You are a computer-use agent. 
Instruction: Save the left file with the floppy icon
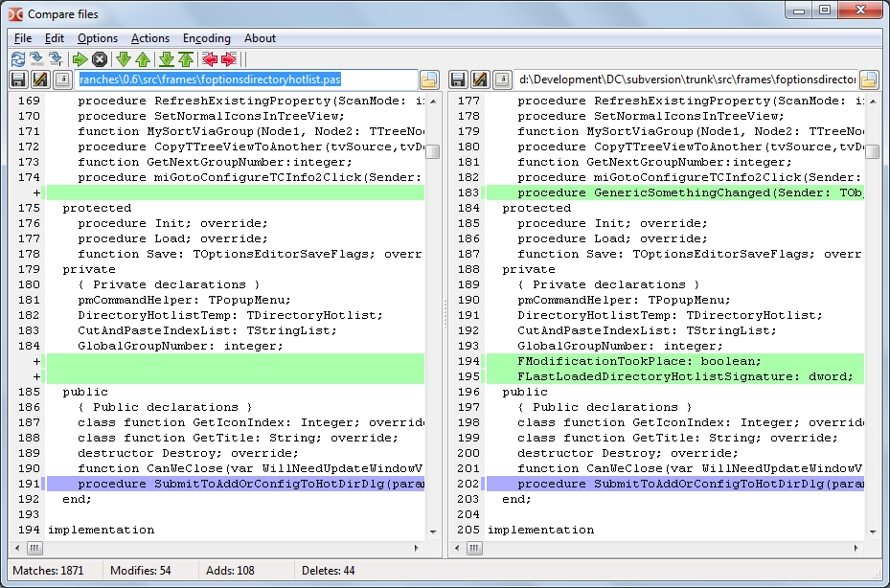pos(18,79)
